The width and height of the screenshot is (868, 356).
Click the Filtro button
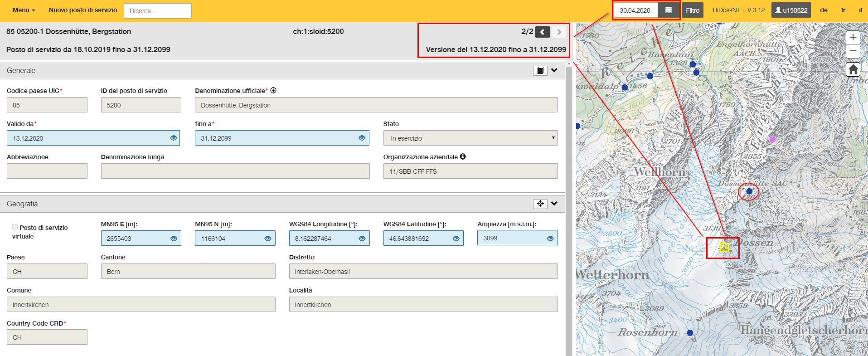(x=693, y=10)
